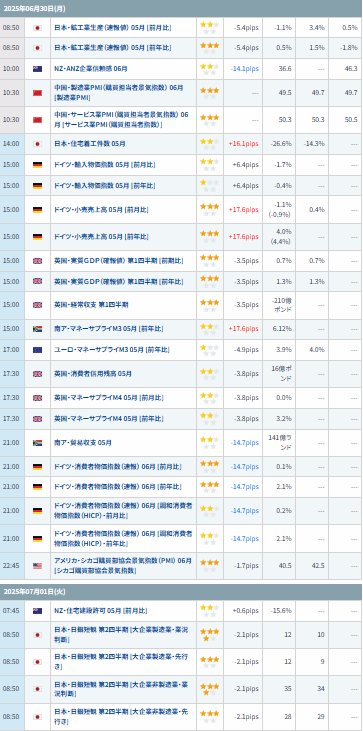
Task: Open 日銀短観 [大企業非製造業・先行き] link
Action: (x=122, y=717)
